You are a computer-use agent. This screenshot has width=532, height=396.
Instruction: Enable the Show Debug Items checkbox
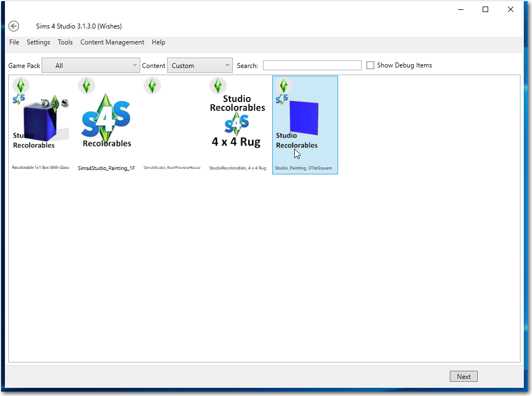(x=370, y=65)
